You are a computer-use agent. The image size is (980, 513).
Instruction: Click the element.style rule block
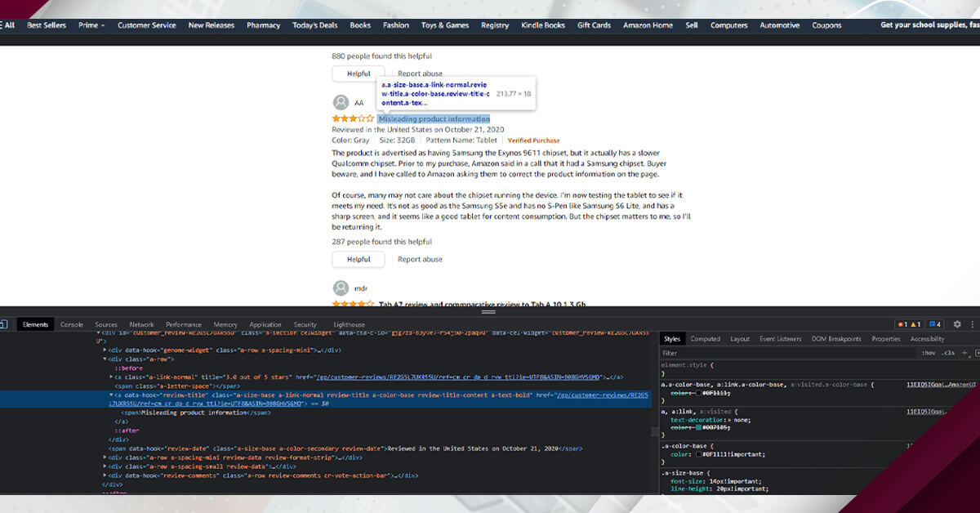(819, 369)
